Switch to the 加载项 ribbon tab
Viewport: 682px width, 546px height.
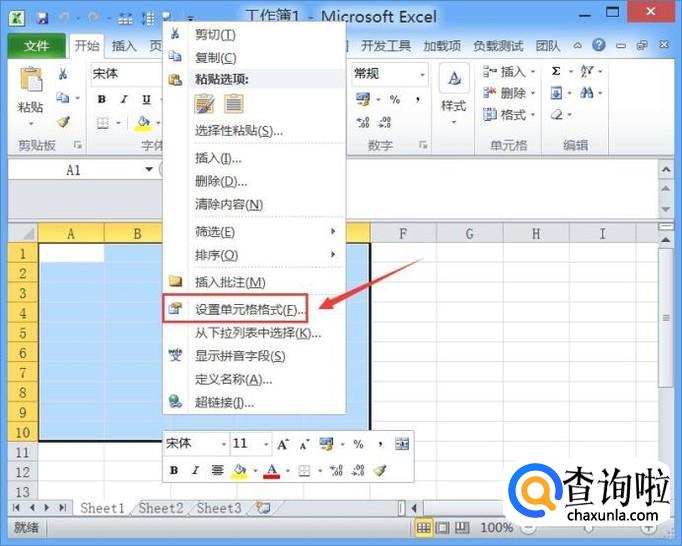(x=442, y=46)
